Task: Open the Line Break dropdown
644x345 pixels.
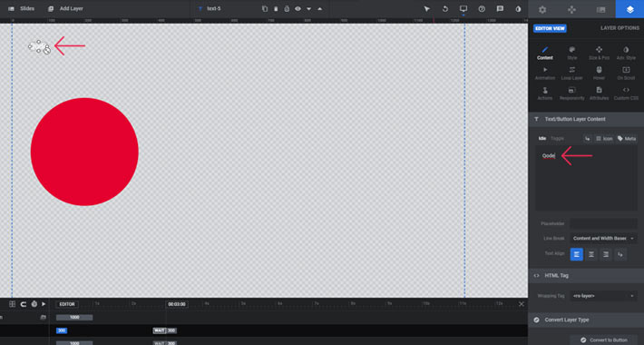Action: coord(603,238)
